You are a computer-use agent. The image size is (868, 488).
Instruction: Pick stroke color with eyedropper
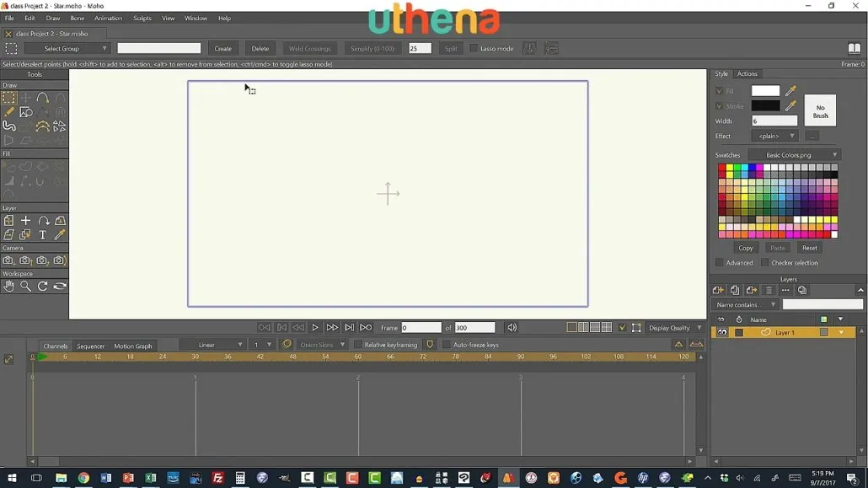790,105
